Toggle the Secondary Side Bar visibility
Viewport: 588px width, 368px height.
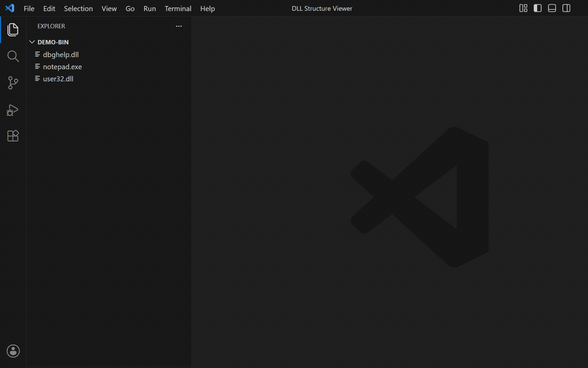click(x=566, y=8)
